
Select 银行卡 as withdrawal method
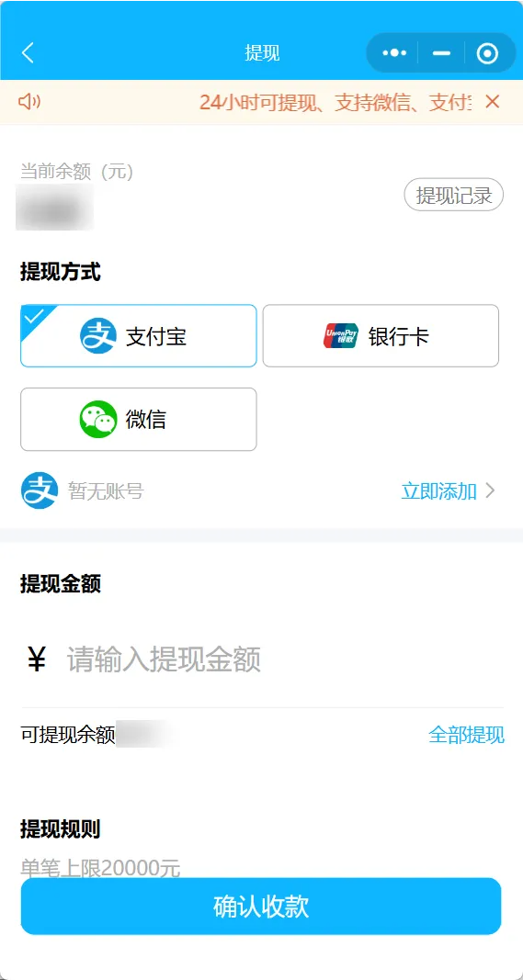381,335
